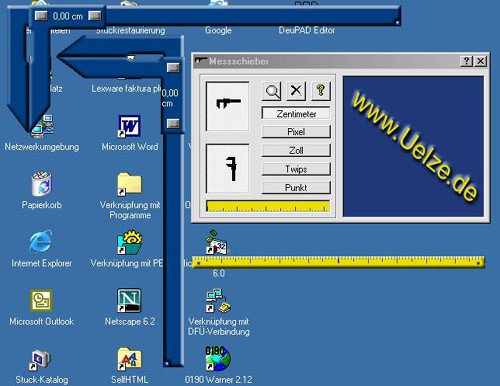Click the magnifier button in Messschieber

271,91
